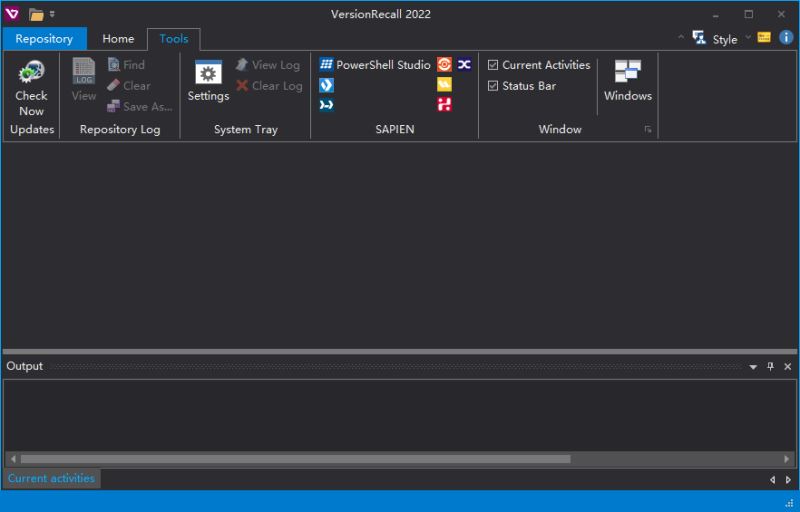This screenshot has height=512, width=800.
Task: Click Clear in Repository Log group
Action: [x=129, y=86]
